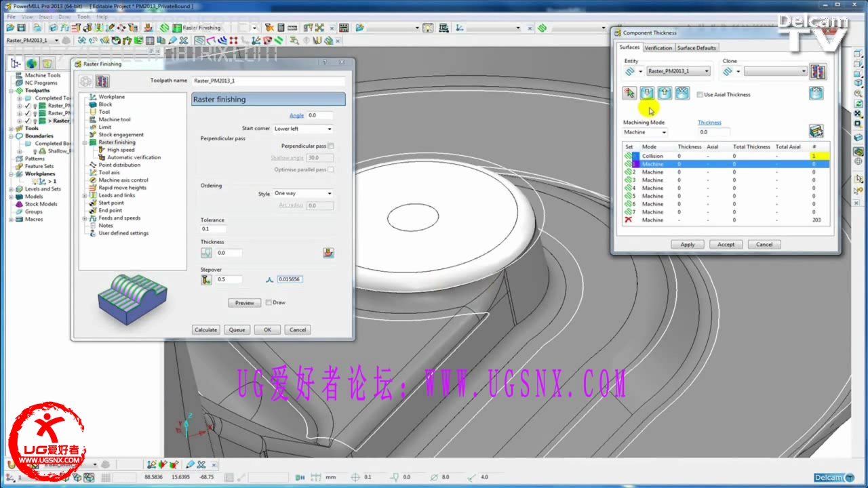Click the Tolerance 0.1 input field
This screenshot has width=868, height=488.
214,228
